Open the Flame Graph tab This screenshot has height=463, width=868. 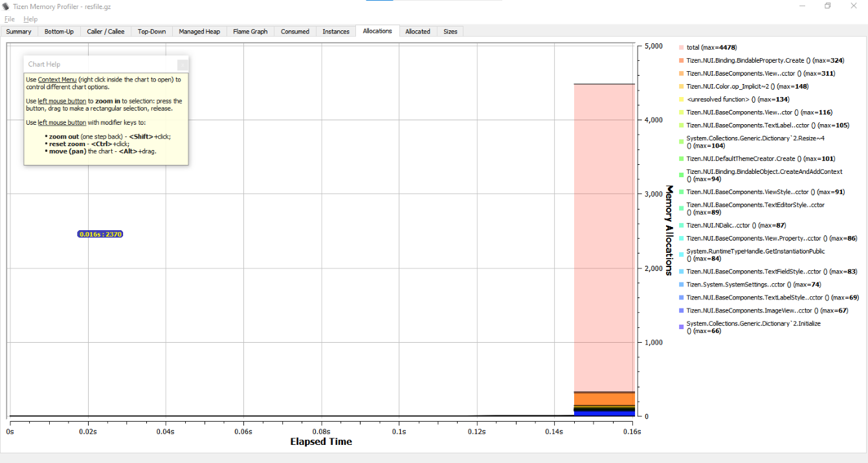point(249,30)
